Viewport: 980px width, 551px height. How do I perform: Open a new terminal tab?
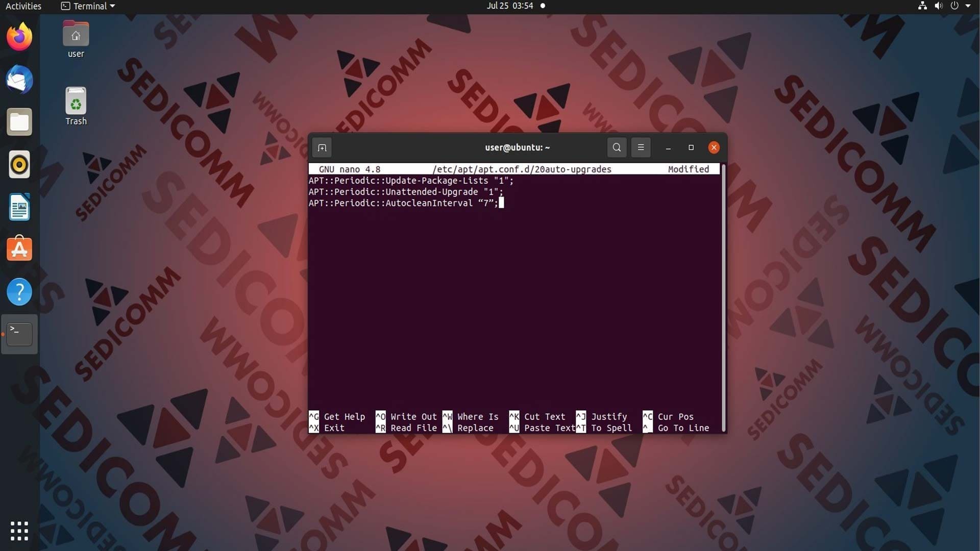(322, 148)
